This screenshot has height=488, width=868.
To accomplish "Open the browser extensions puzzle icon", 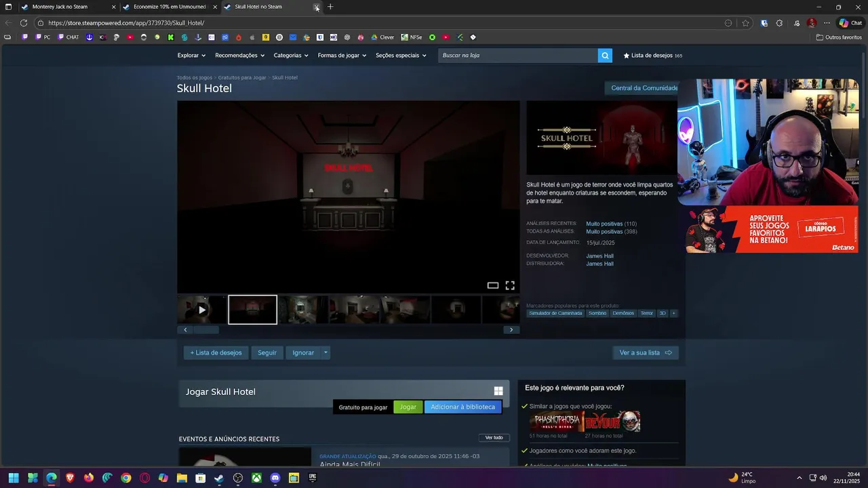I will click(779, 23).
